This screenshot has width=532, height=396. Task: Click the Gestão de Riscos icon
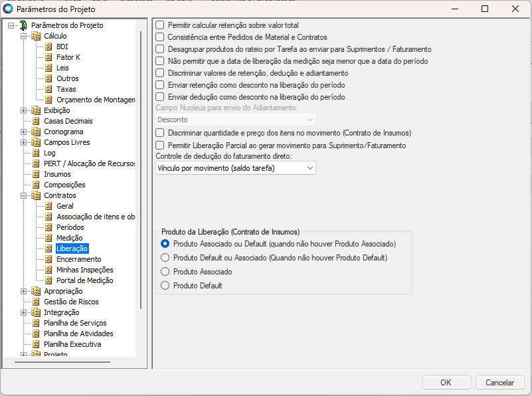[x=36, y=302]
